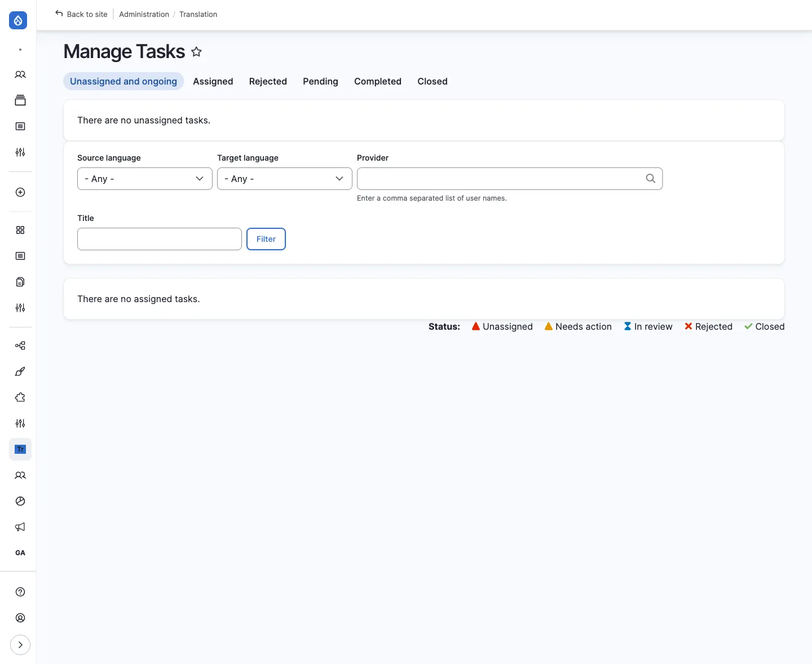Select the Appearance paintbrush icon
Screen dimensions: 812x664
tap(20, 372)
